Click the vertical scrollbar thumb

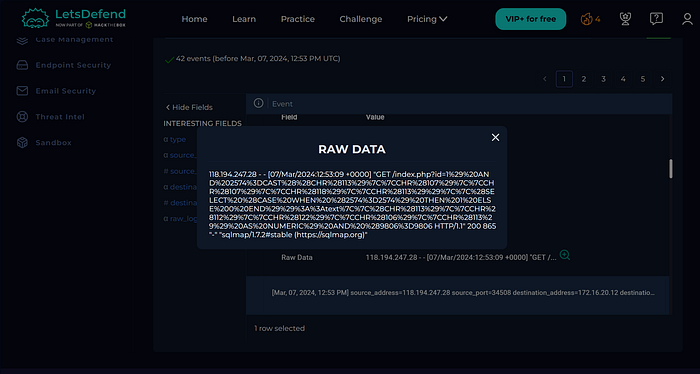click(670, 169)
